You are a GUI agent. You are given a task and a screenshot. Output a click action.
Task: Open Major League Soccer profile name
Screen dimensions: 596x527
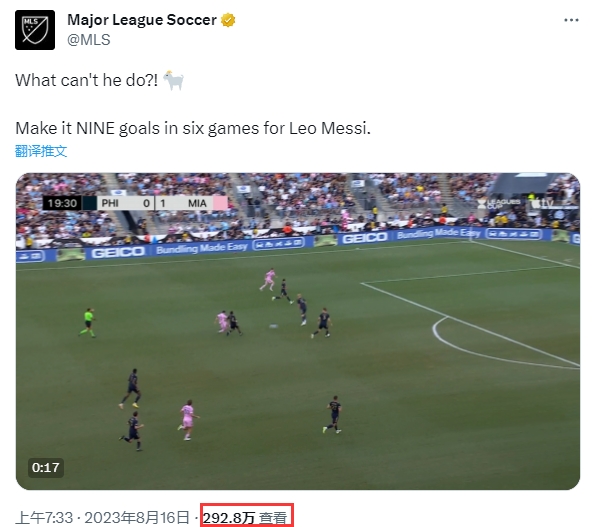tap(142, 20)
